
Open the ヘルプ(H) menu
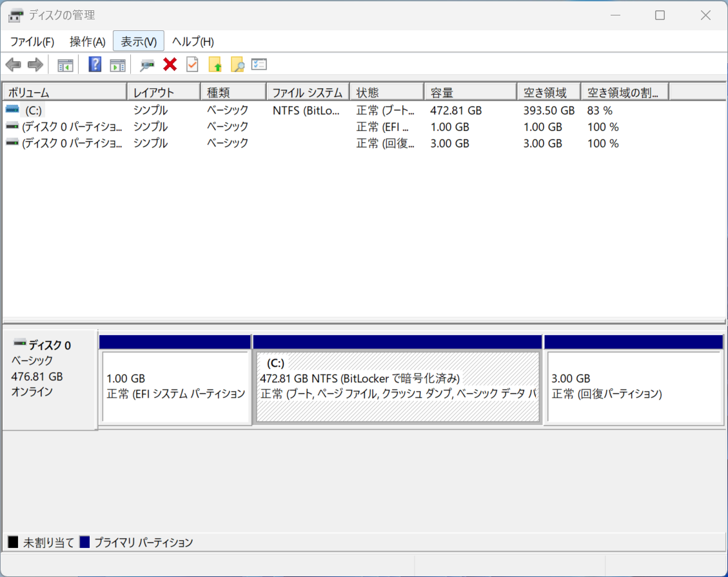(x=193, y=42)
